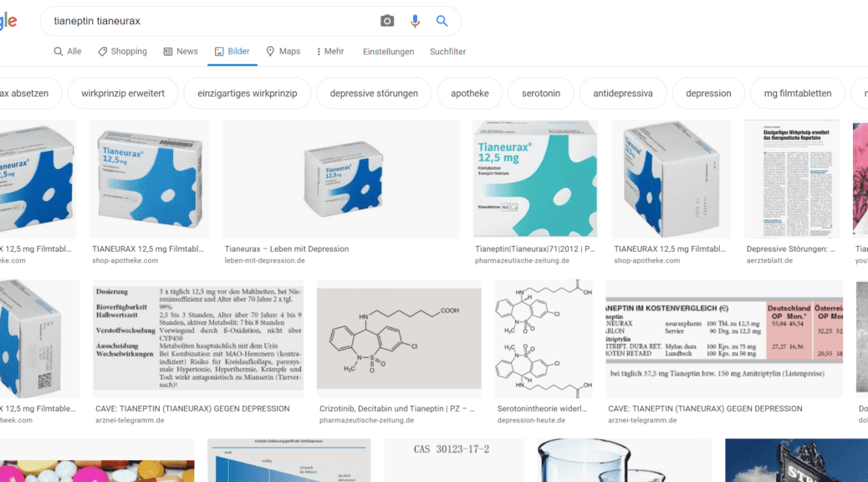This screenshot has width=868, height=482.
Task: Click pharmazeutische-zeitung.de under the 'Tianeptin|Tianeurax|71|2012' caption
Action: pyautogui.click(x=522, y=260)
